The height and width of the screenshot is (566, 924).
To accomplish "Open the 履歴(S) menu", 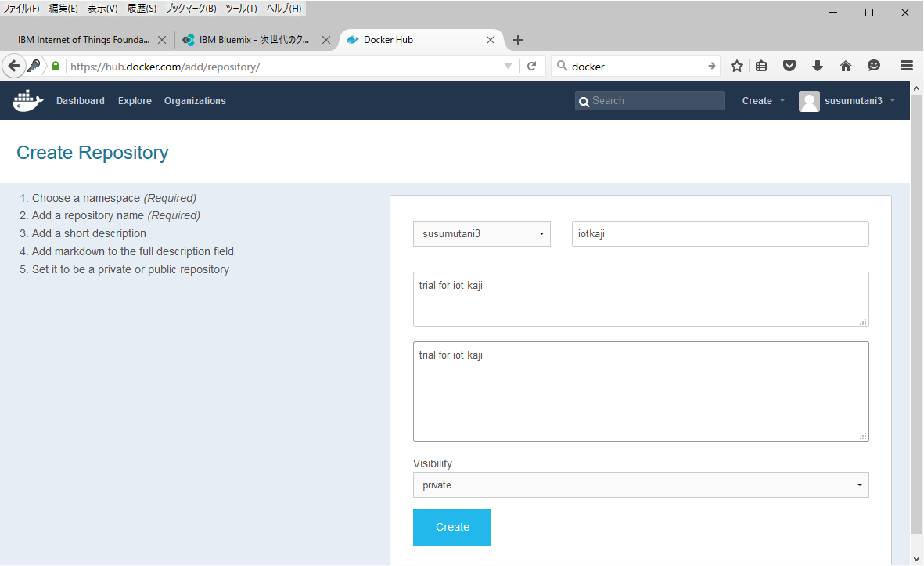I will [142, 9].
